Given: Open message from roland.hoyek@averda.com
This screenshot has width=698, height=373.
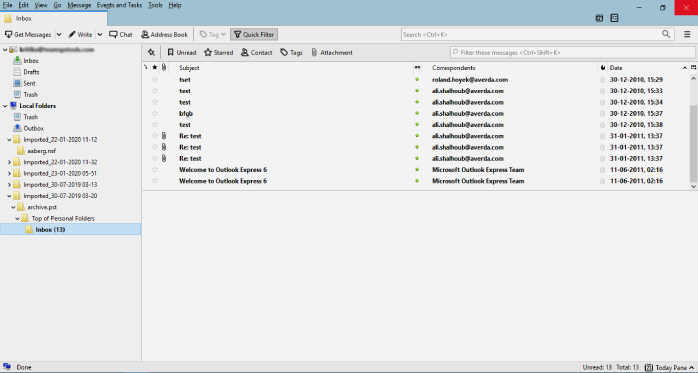Looking at the screenshot, I should [x=470, y=80].
